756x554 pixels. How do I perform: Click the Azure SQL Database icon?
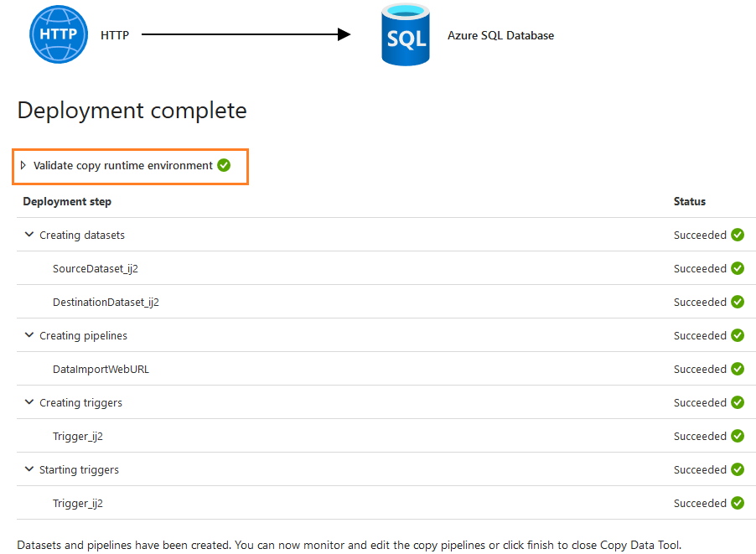coord(406,35)
